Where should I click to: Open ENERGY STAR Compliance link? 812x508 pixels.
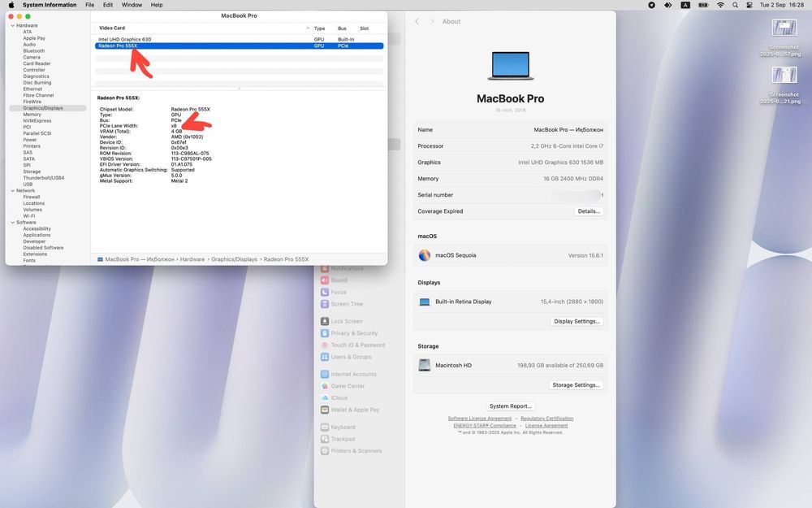point(485,426)
